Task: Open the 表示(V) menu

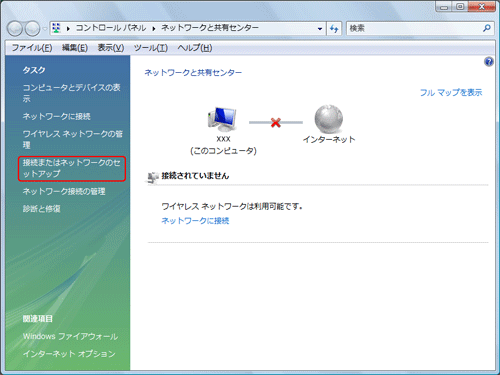Action: 111,48
